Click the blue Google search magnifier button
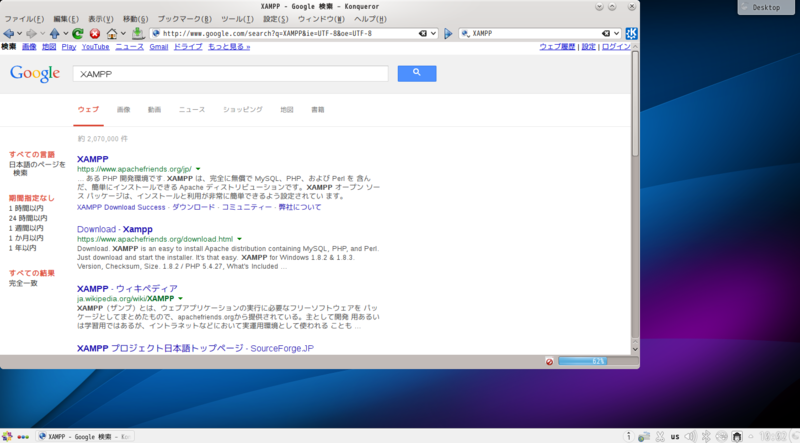Image resolution: width=800 pixels, height=443 pixels. click(417, 73)
